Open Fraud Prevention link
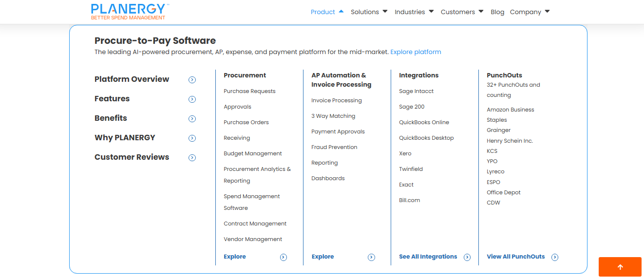The width and height of the screenshot is (644, 280). pyautogui.click(x=334, y=147)
